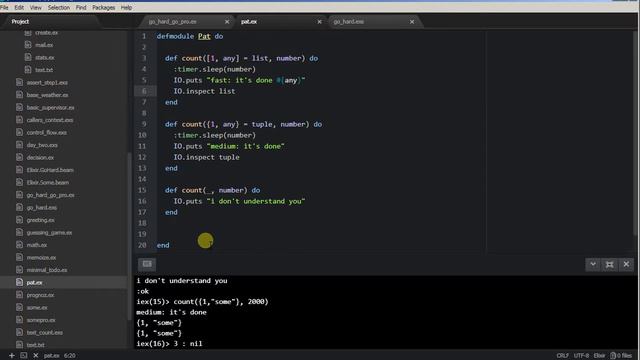Screen dimensions: 640x360
Task: Close the go_hard_go_pro.ex tab
Action: coord(227,22)
